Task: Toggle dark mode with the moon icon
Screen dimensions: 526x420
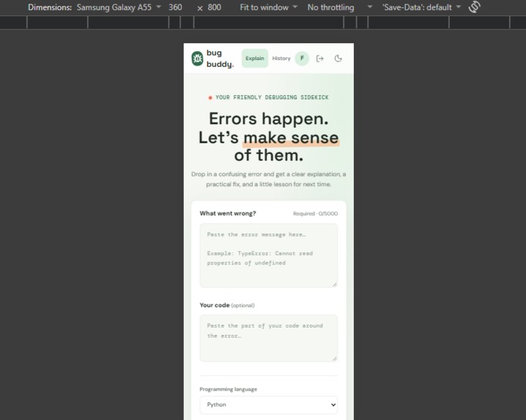Action: point(338,59)
